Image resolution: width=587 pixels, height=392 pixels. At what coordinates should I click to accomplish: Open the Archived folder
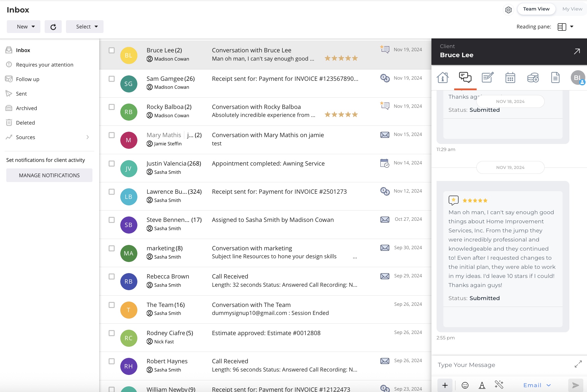click(26, 108)
